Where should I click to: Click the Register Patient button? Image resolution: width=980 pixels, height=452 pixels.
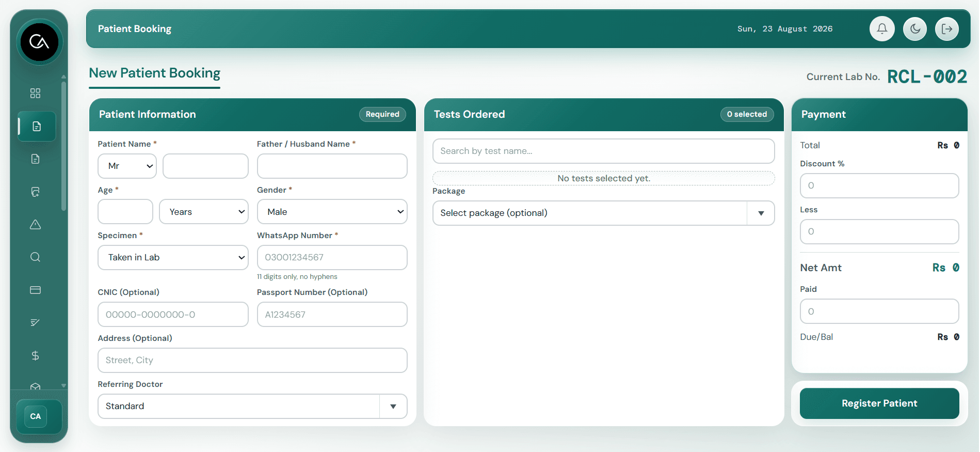pyautogui.click(x=879, y=403)
